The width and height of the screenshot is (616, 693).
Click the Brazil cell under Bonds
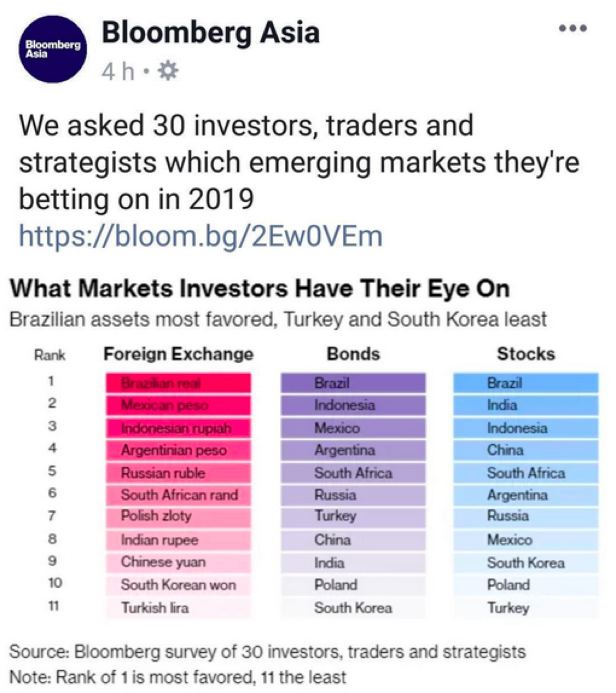[353, 383]
